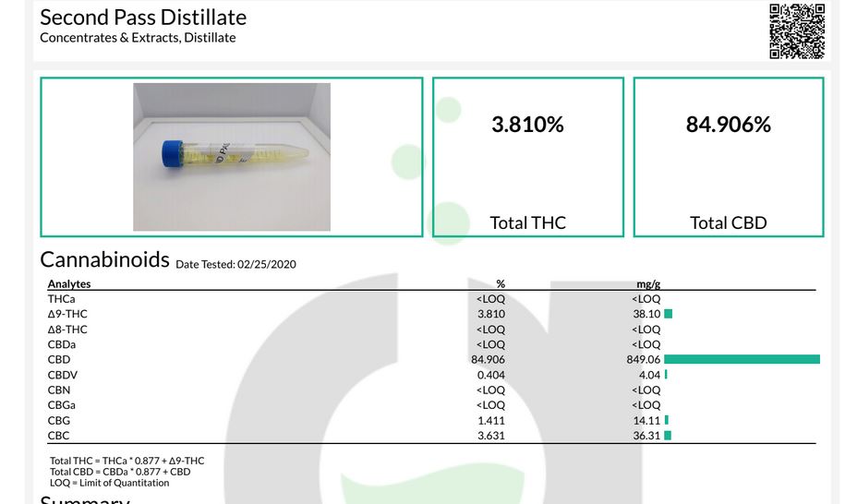857x504 pixels.
Task: Click the Concentrates & Extracts, Distillate subtitle
Action: pos(138,38)
